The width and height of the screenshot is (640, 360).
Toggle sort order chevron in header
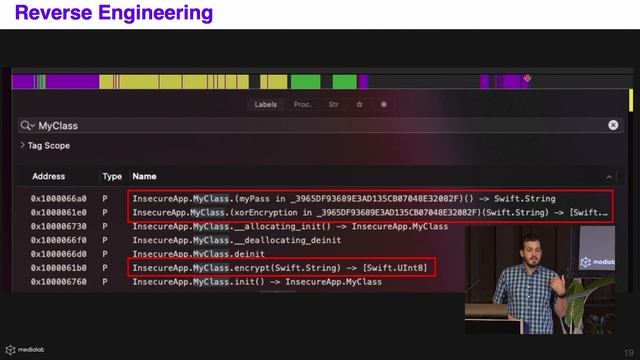click(609, 177)
